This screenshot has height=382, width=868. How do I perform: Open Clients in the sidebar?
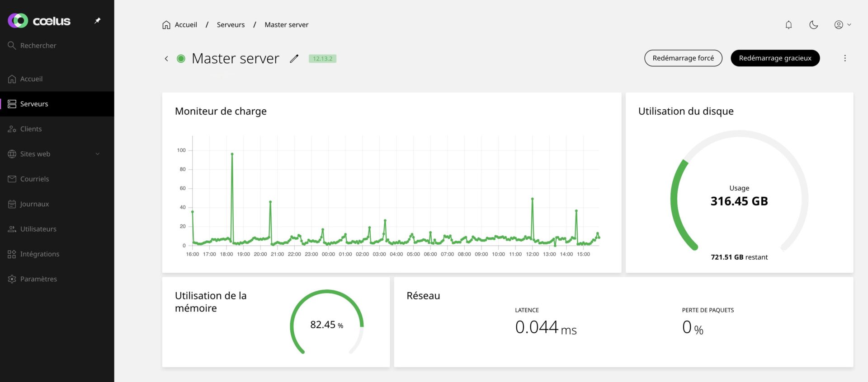tap(57, 129)
